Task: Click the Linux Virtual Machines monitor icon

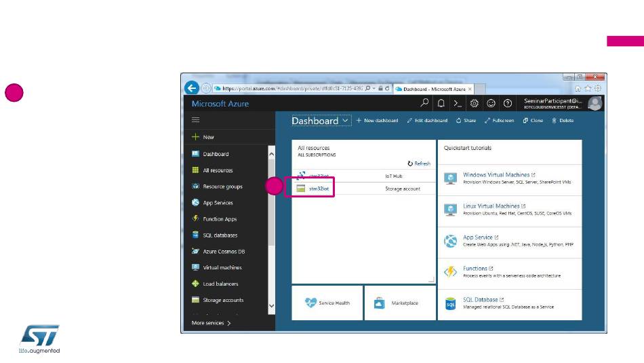Action: [450, 210]
